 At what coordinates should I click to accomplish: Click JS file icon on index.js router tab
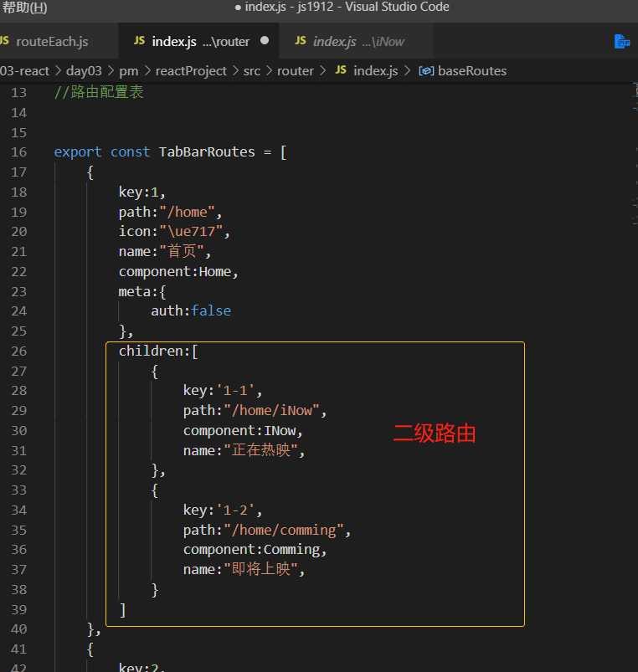pos(139,41)
